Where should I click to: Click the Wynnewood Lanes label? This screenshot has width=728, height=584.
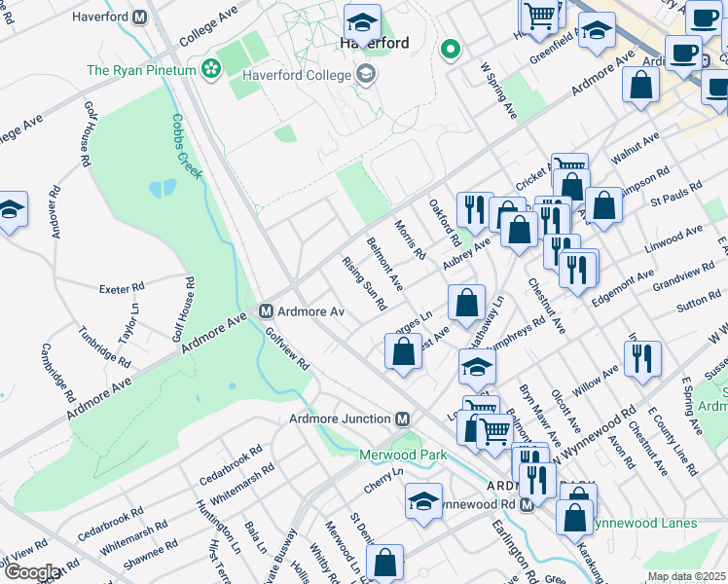point(645,524)
